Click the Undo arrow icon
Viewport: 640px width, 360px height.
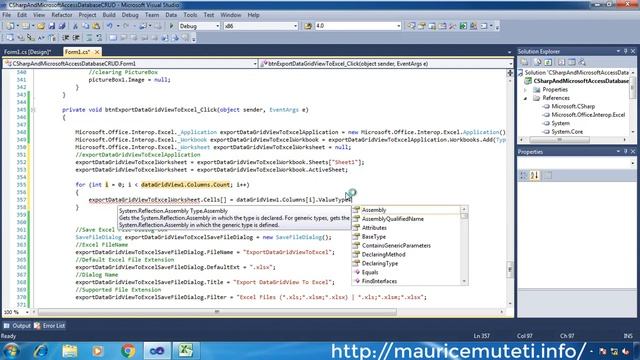[x=109, y=26]
